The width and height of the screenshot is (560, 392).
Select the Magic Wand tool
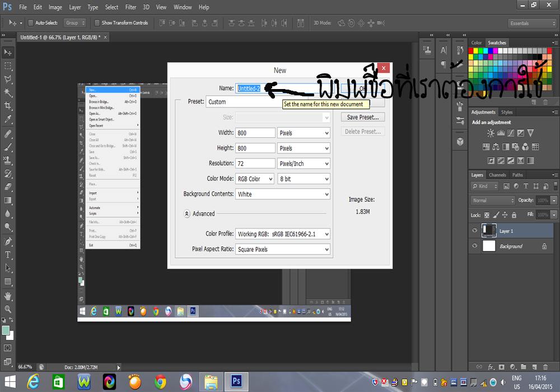pyautogui.click(x=8, y=92)
